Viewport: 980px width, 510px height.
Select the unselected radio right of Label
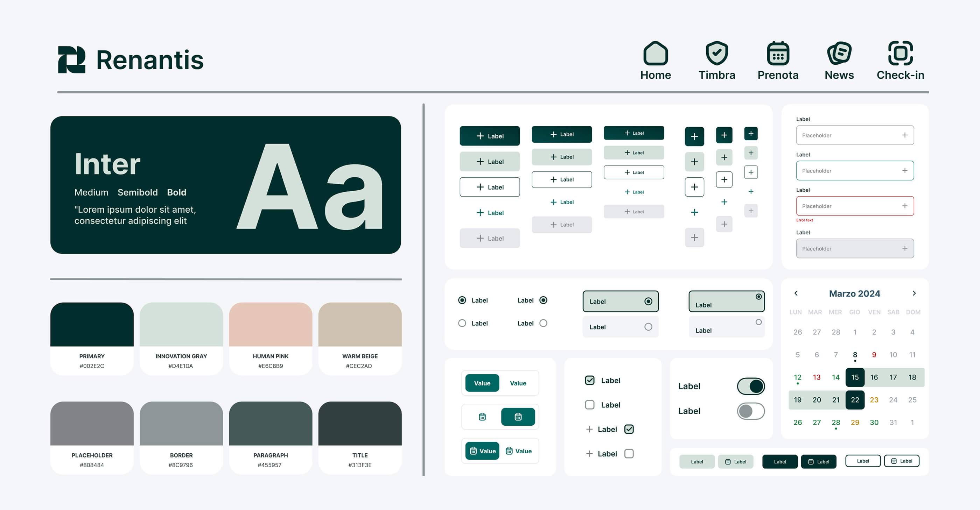coord(543,323)
